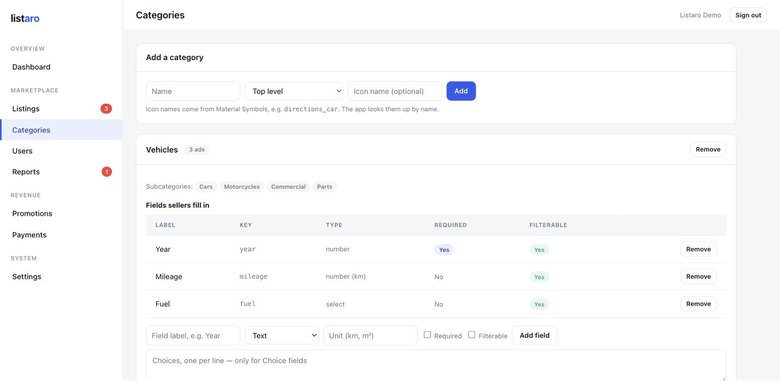Open Payments in sidebar
780x381 pixels.
click(61, 235)
